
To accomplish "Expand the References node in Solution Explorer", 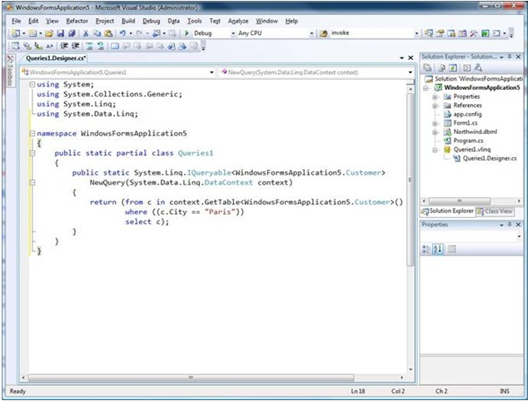I will pos(435,106).
